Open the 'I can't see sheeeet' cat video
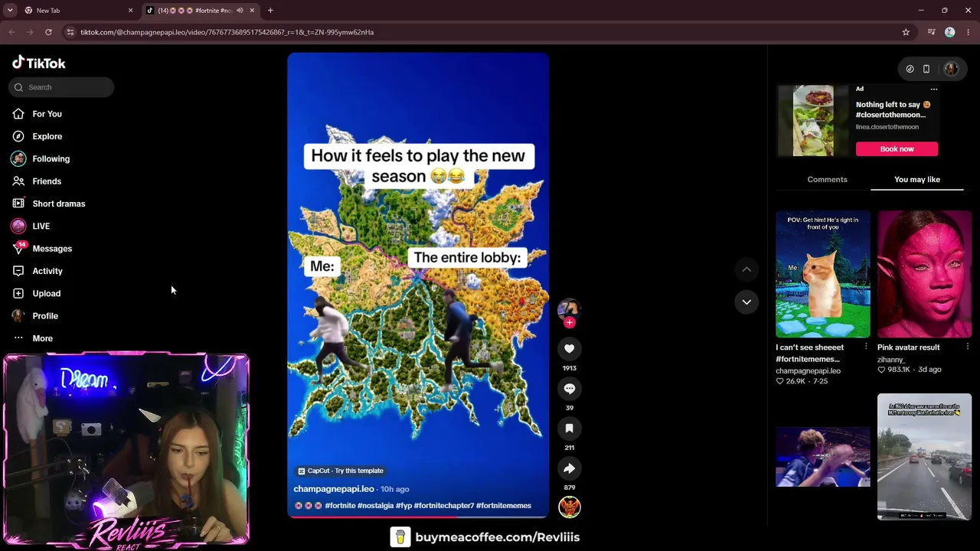This screenshot has height=551, width=980. pos(823,274)
